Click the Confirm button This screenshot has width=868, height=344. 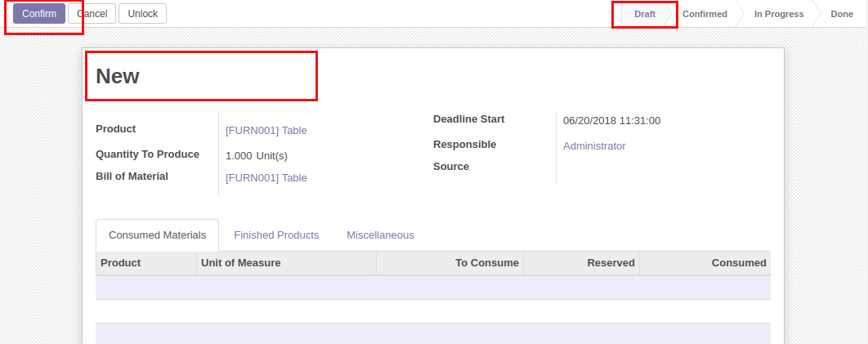tap(39, 14)
